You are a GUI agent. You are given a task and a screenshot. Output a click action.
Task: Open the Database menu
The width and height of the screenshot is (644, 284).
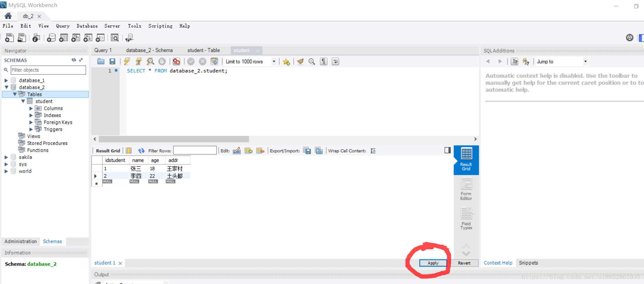[87, 26]
